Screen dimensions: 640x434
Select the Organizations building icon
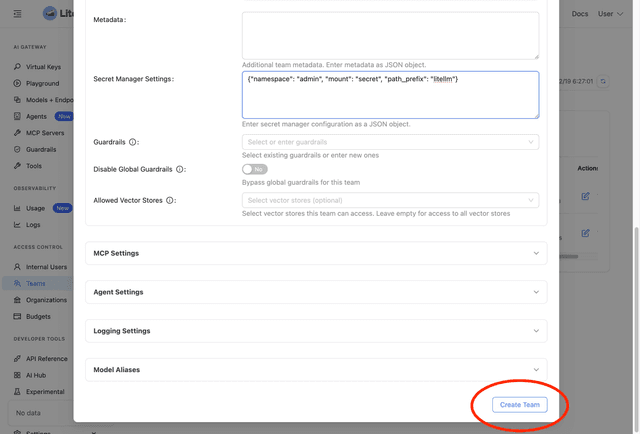click(17, 300)
